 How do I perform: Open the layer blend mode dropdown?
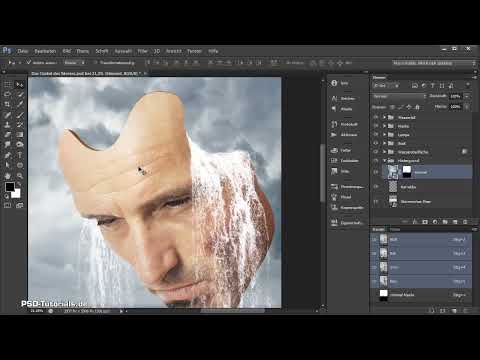[x=400, y=96]
